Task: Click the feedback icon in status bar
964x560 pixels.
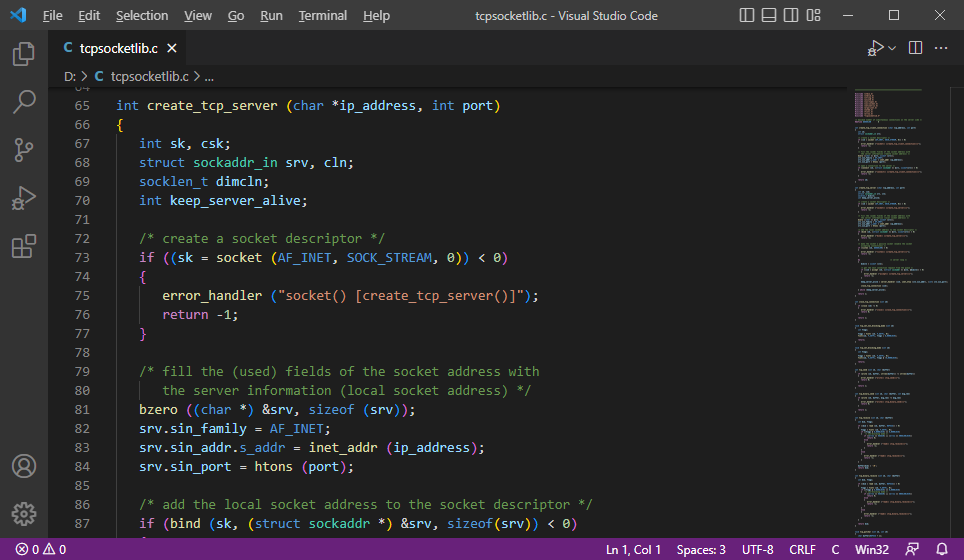Action: tap(912, 550)
